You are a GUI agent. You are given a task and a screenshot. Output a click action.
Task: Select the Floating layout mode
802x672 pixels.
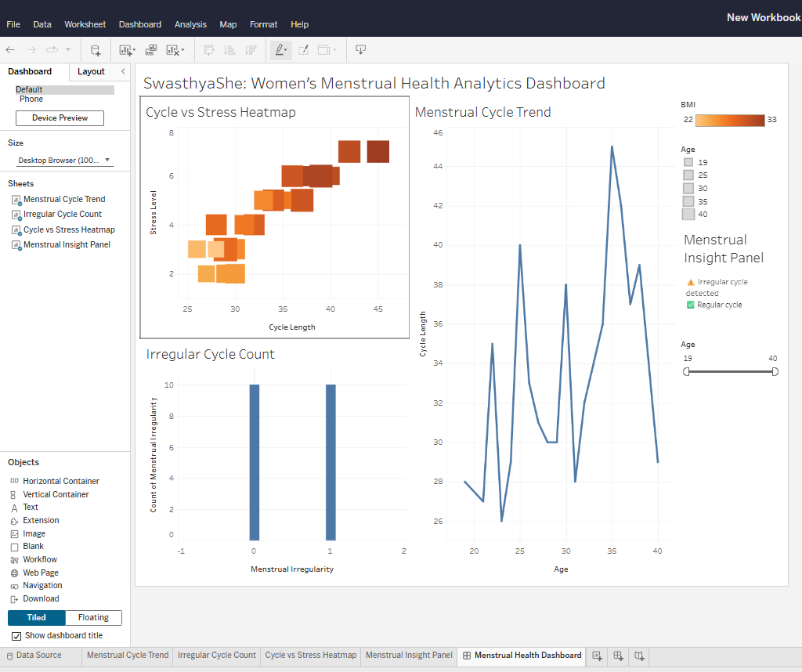coord(94,618)
